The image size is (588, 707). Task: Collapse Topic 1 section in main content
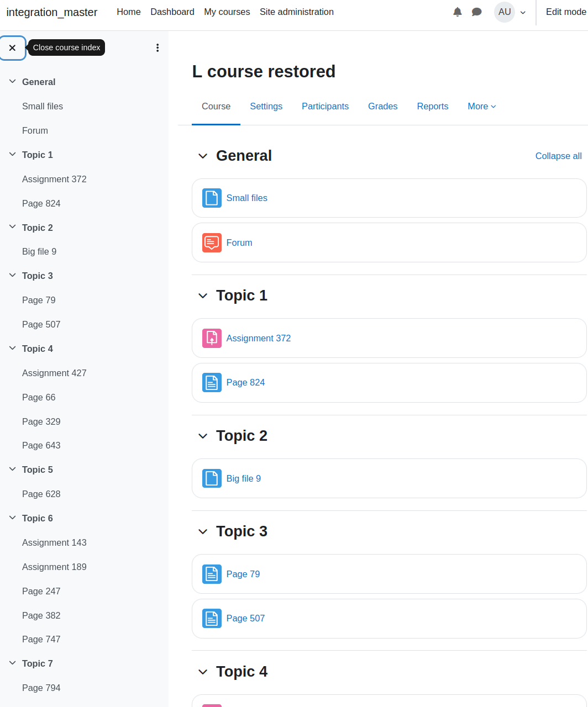(203, 296)
